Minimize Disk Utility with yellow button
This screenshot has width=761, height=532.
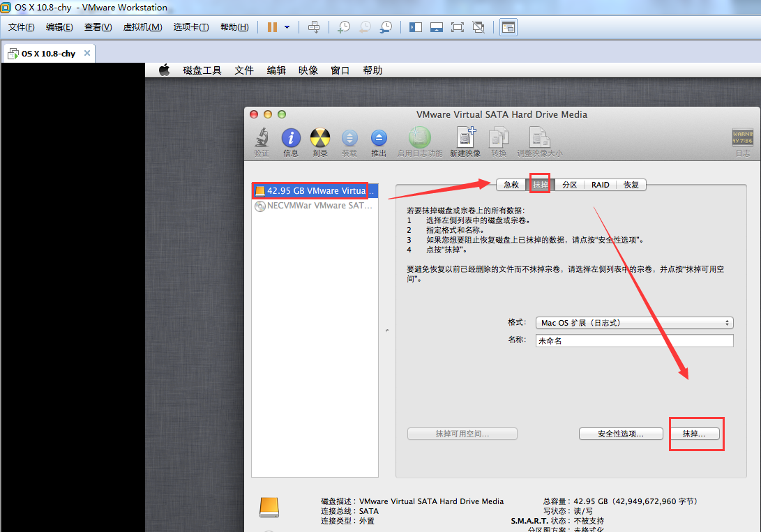267,114
